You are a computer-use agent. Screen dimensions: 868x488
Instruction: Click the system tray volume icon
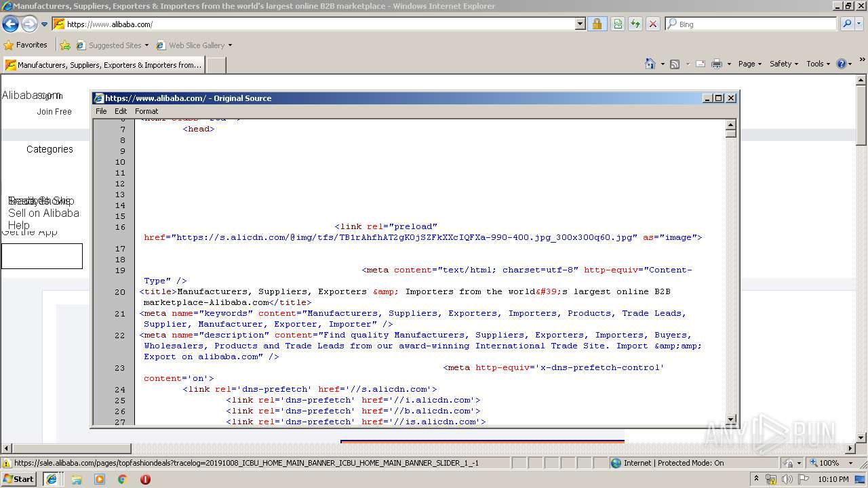click(787, 479)
